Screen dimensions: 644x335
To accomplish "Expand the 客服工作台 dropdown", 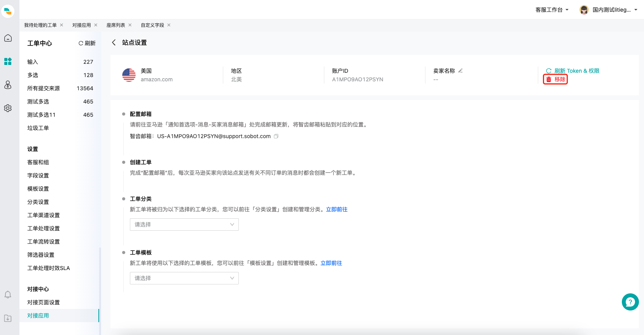I will pos(552,10).
